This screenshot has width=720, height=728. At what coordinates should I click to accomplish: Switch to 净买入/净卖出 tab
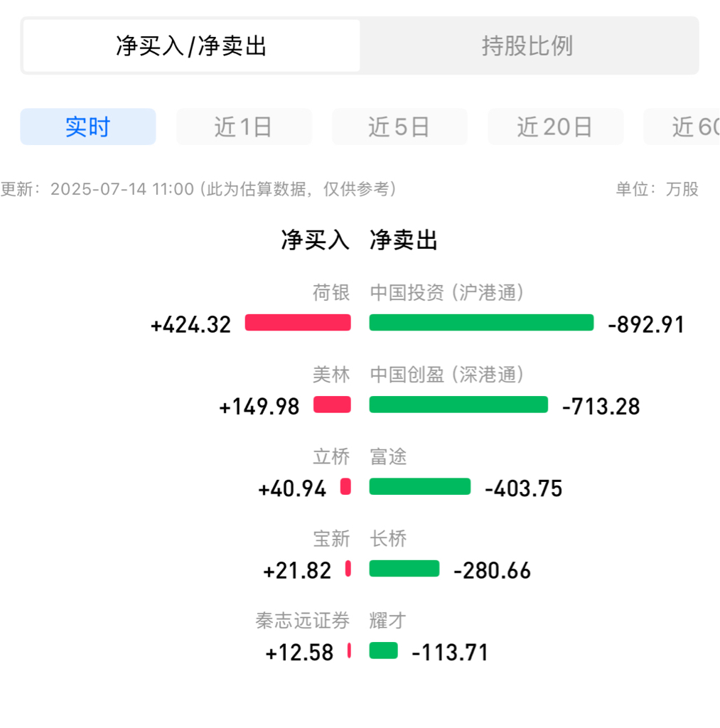191,45
